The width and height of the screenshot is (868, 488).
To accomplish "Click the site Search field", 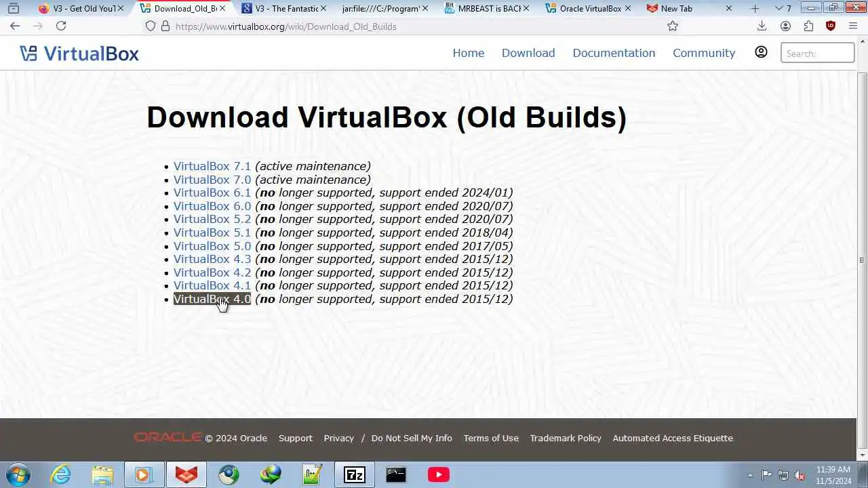I will pos(818,53).
